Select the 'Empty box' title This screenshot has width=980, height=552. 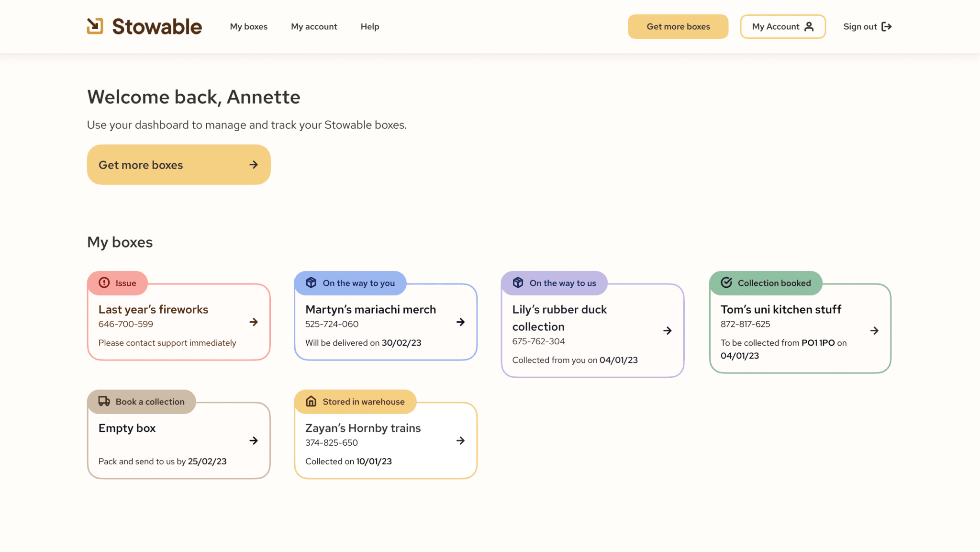tap(127, 428)
